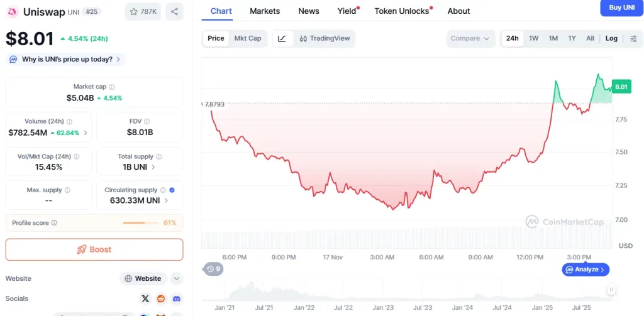Toggle Log scale on chart

click(x=611, y=38)
